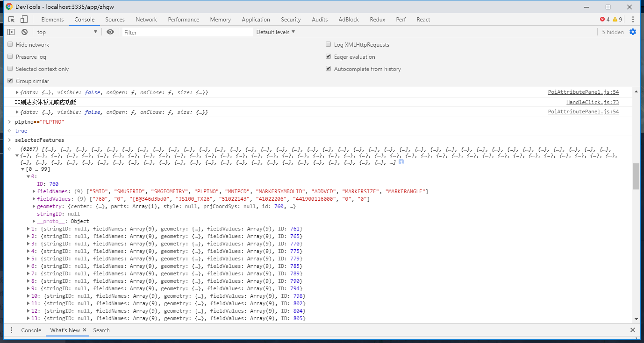Clear console with the ban icon
The width and height of the screenshot is (644, 343).
click(24, 32)
